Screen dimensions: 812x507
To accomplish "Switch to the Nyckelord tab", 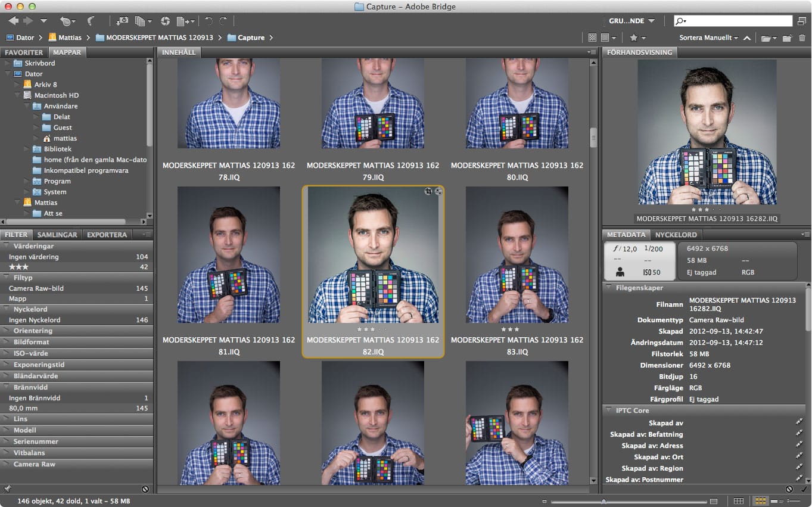I will [676, 234].
